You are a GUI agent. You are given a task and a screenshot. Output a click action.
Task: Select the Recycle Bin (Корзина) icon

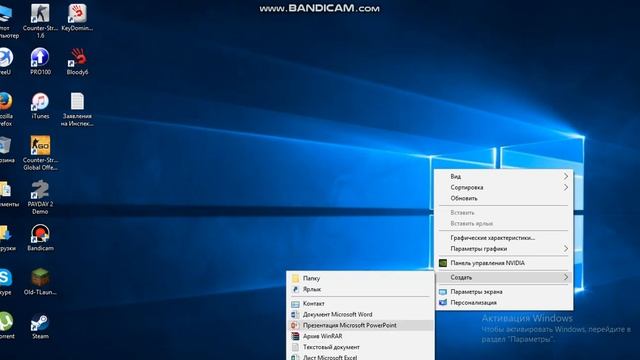point(6,149)
